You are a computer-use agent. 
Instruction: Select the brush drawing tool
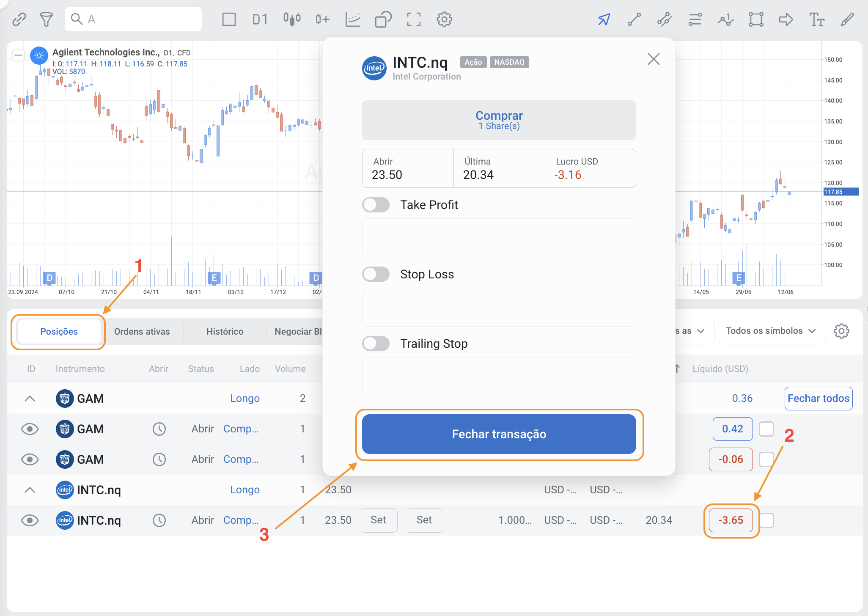[847, 19]
